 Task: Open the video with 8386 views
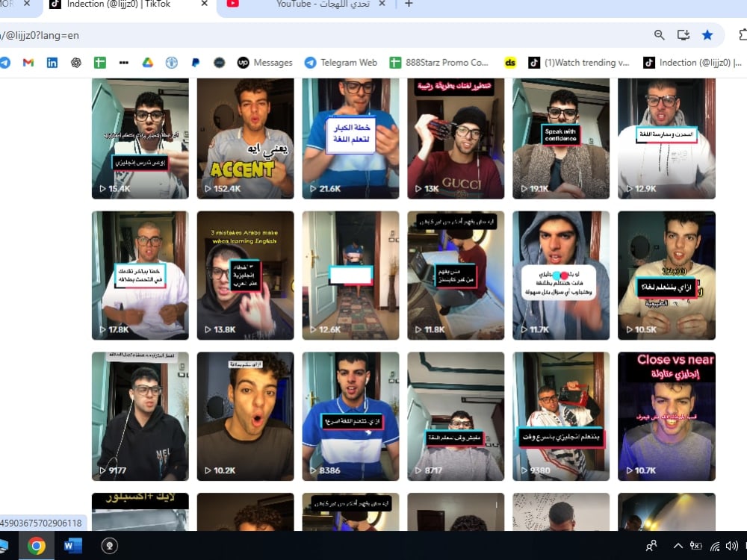coord(350,416)
